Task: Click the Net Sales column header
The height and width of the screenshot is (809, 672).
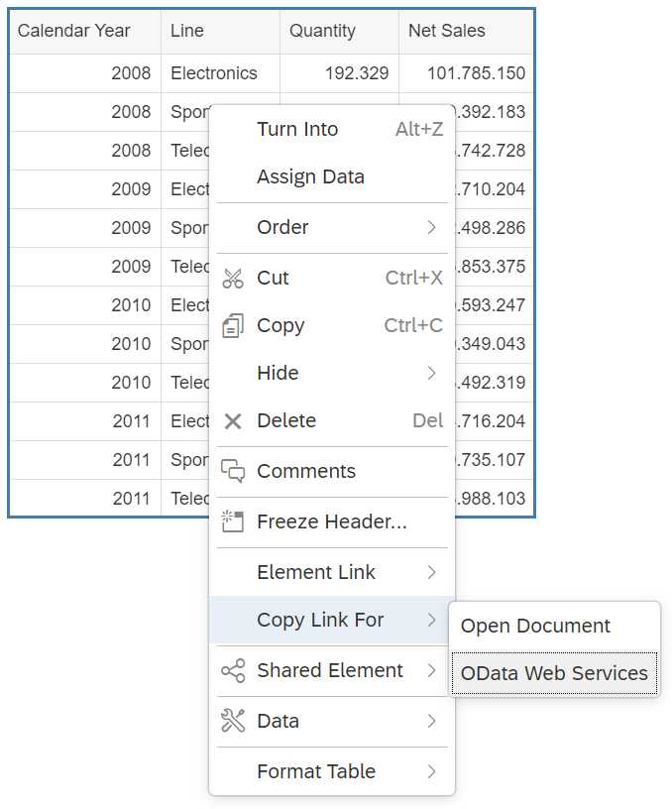Action: (466, 31)
